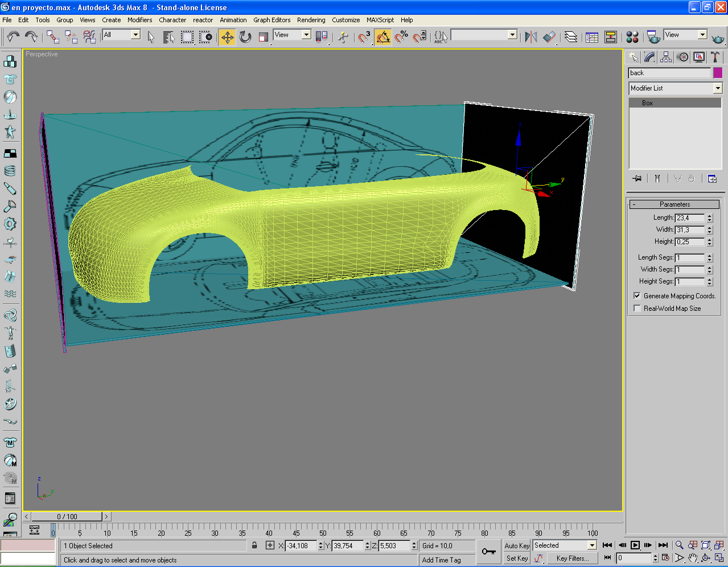728x567 pixels.
Task: Click the Redo arrow icon
Action: (x=31, y=37)
